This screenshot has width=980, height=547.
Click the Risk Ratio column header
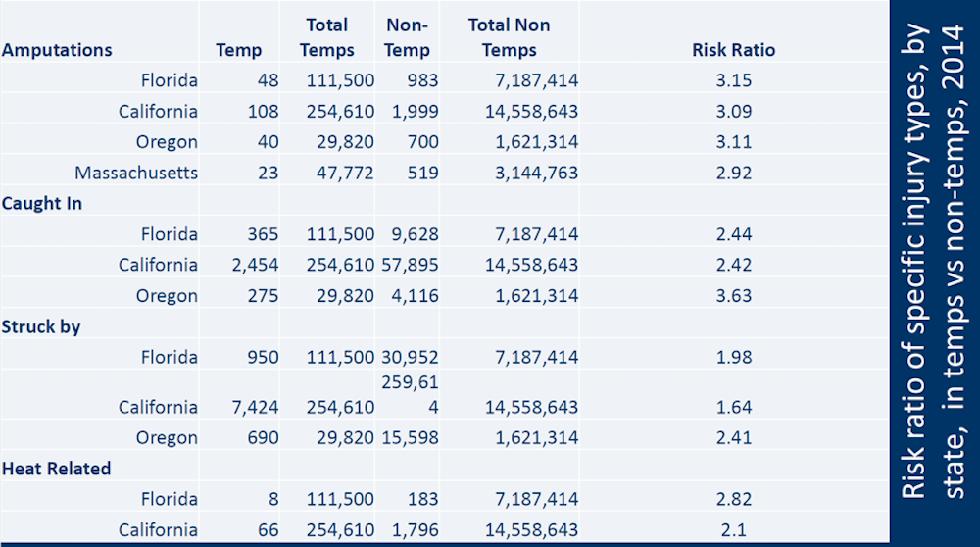[733, 50]
